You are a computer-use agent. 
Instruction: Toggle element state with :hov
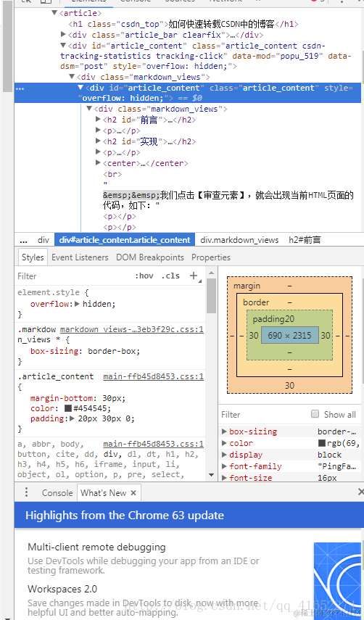[x=144, y=276]
